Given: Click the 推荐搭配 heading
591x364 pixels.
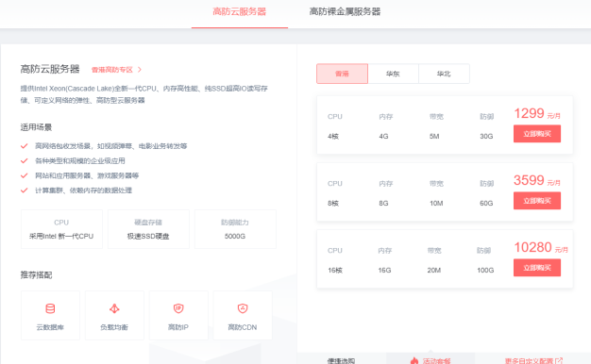Looking at the screenshot, I should [x=36, y=275].
